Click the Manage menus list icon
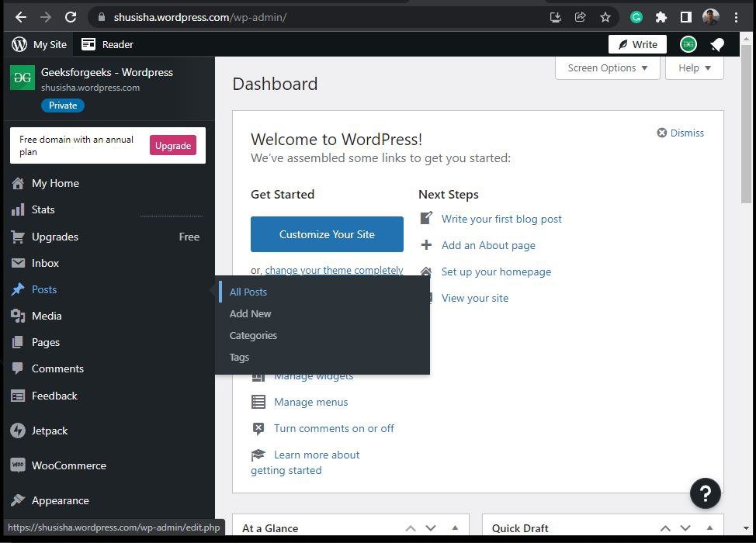Image resolution: width=756 pixels, height=543 pixels. click(258, 402)
